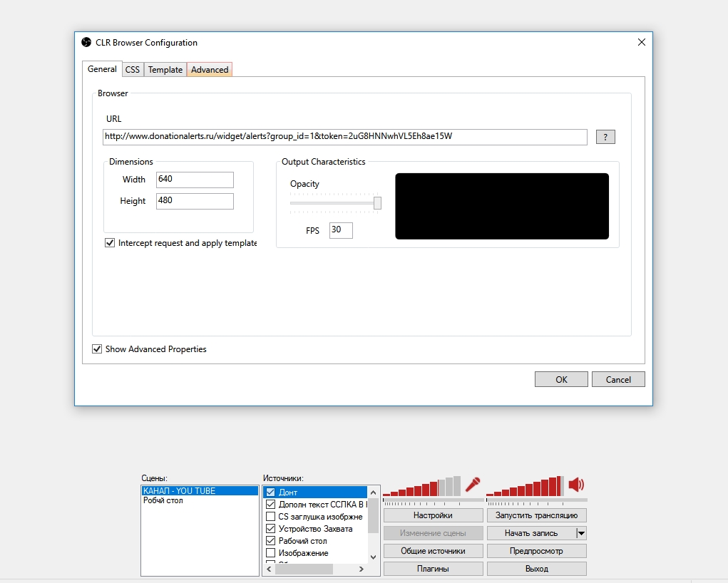Close the CLR Browser Configuration dialog
728x583 pixels.
click(642, 42)
